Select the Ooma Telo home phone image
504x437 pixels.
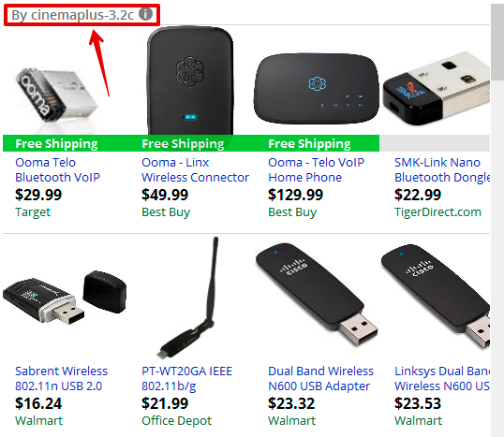317,89
